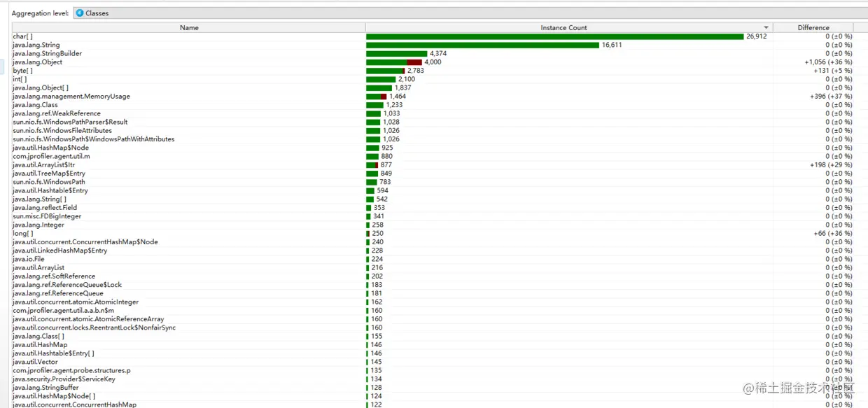Select java.util.Hashtable$Entry row
Viewport: 868px width, 408px height.
pyautogui.click(x=433, y=190)
